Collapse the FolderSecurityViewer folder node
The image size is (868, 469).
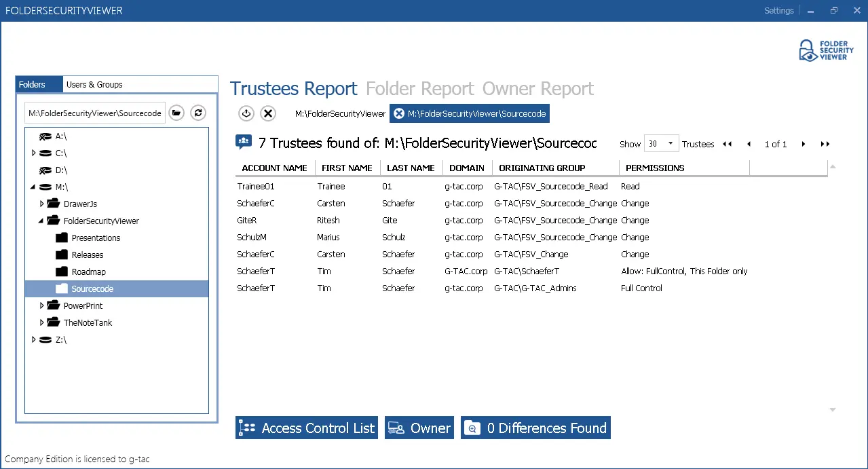coord(41,221)
